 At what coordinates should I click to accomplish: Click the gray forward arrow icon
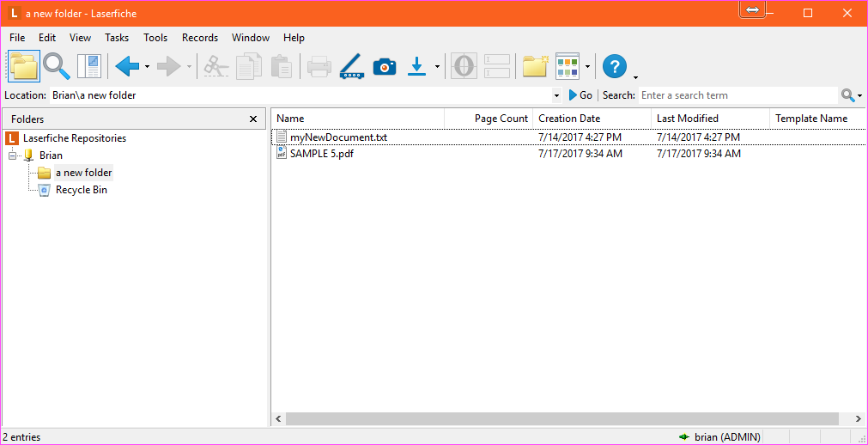169,66
